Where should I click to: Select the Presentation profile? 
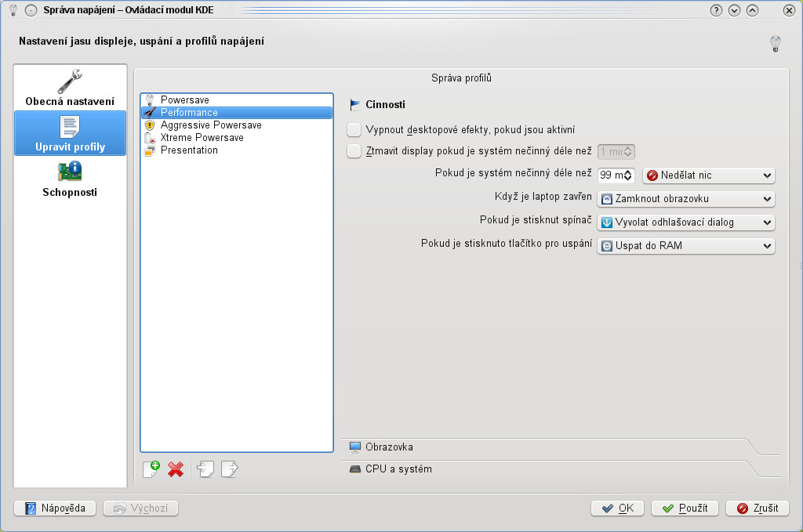[237, 150]
